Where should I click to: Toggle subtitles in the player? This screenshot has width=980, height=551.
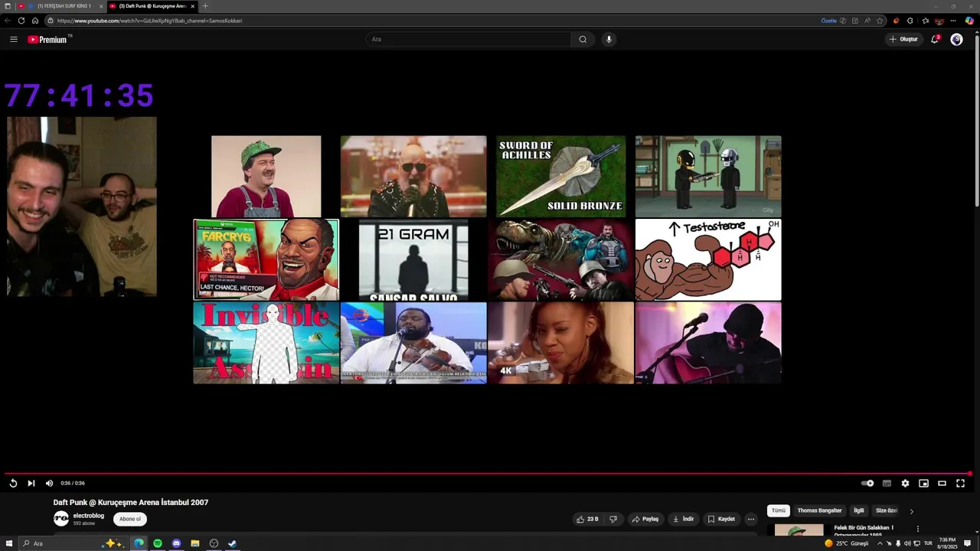click(887, 483)
